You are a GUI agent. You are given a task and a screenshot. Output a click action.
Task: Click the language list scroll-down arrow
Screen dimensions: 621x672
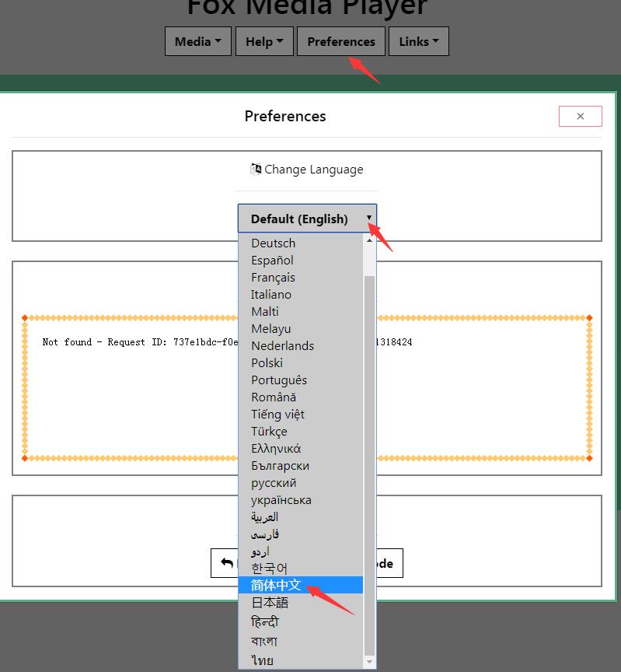(x=369, y=662)
